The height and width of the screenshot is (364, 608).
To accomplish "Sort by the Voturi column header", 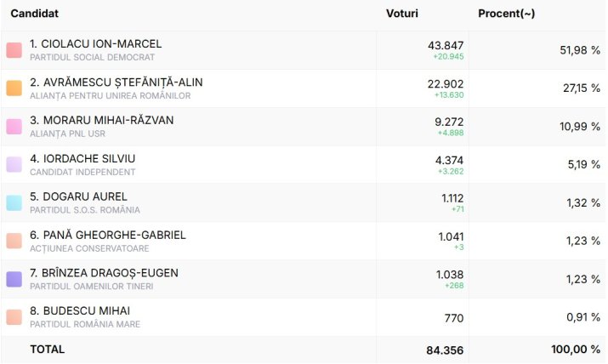I will coord(401,14).
